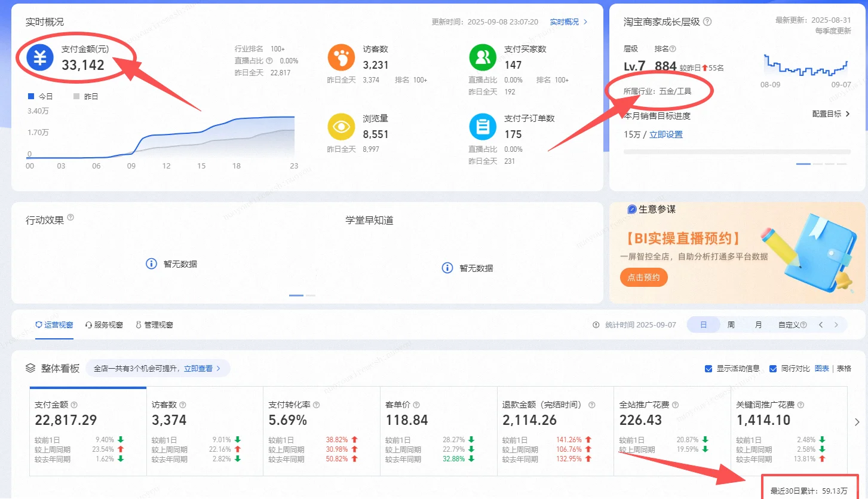Click the 支付买家数 buyer icon
Screen dimensions: 868x499
coord(483,58)
